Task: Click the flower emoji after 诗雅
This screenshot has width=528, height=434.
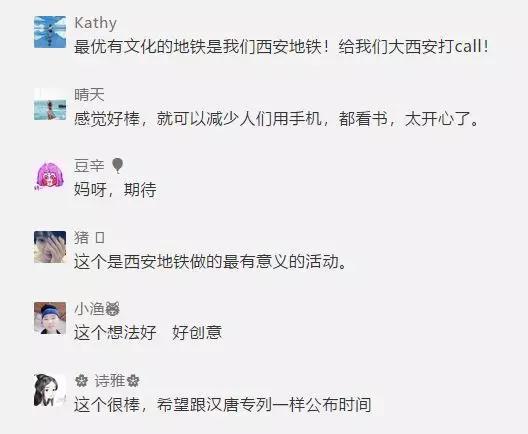Action: pyautogui.click(x=133, y=381)
